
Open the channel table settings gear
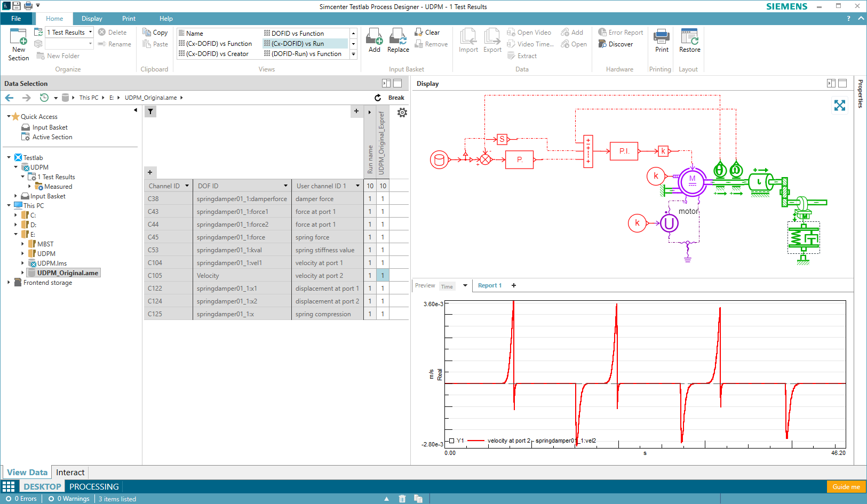pos(402,112)
